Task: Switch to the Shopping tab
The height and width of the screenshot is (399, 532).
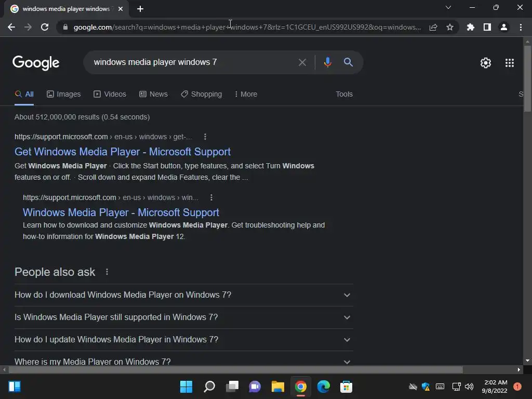Action: pos(201,94)
